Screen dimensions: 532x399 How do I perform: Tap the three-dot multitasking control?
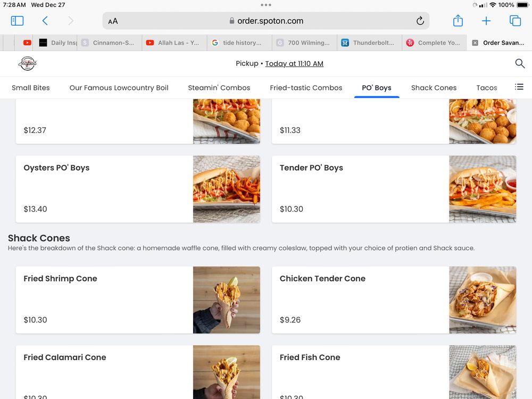266,5
